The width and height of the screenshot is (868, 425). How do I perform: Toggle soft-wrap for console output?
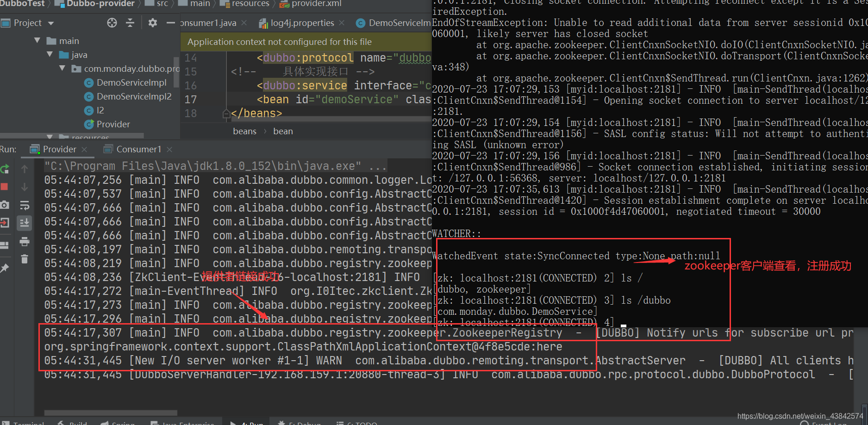(25, 205)
